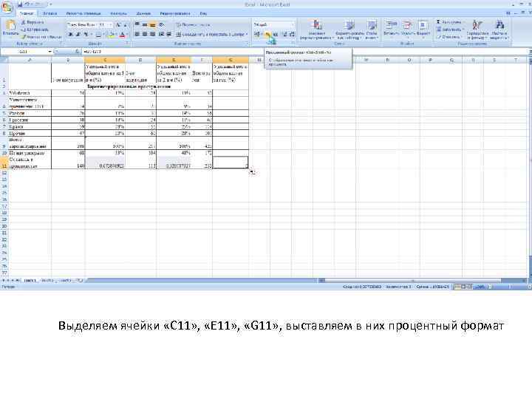
Task: Open the Formulas ribbon tab
Action: (x=118, y=13)
